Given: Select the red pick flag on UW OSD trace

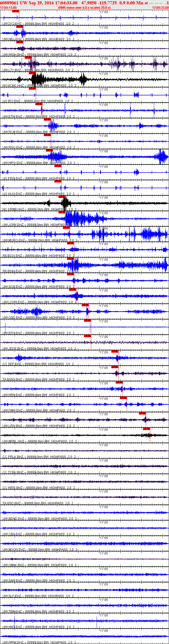Looking at the screenshot, I should pyautogui.click(x=85, y=305).
